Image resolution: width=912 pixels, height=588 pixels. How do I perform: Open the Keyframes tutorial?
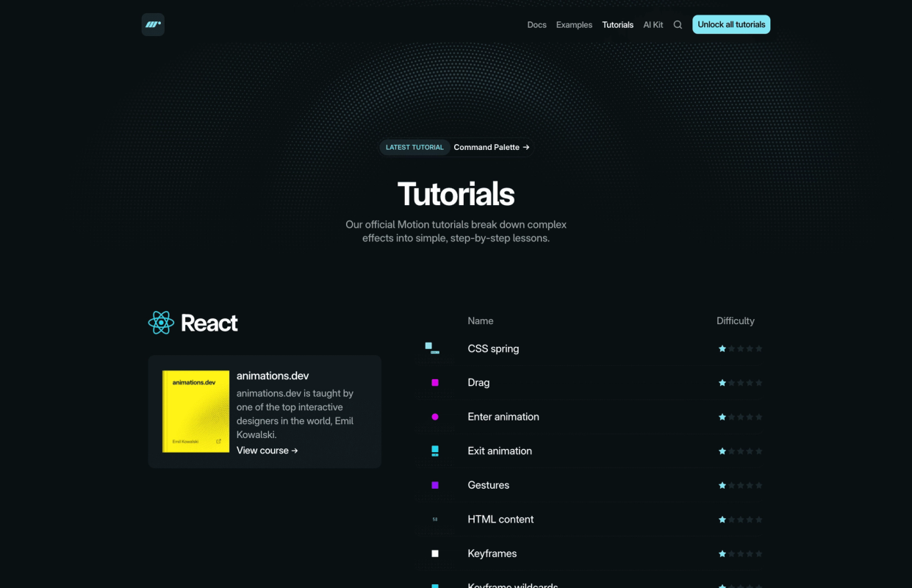[x=492, y=553]
